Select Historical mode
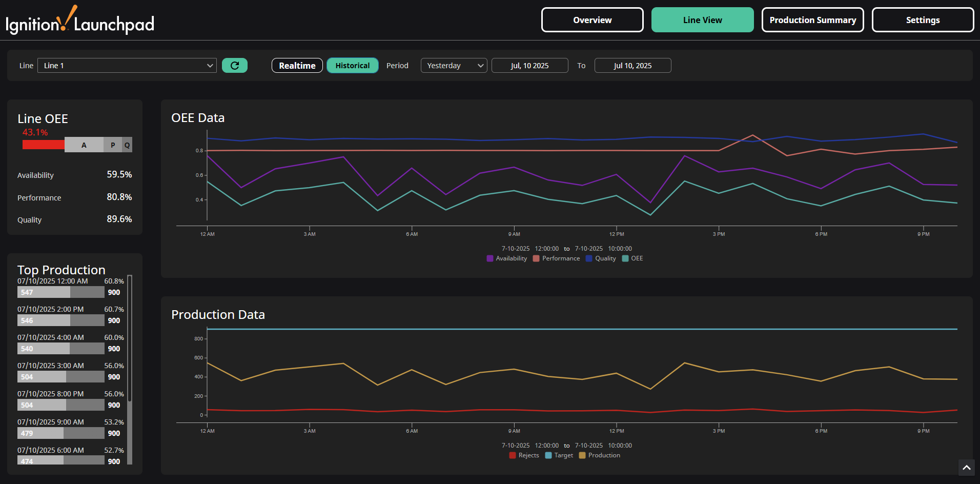 click(x=352, y=66)
